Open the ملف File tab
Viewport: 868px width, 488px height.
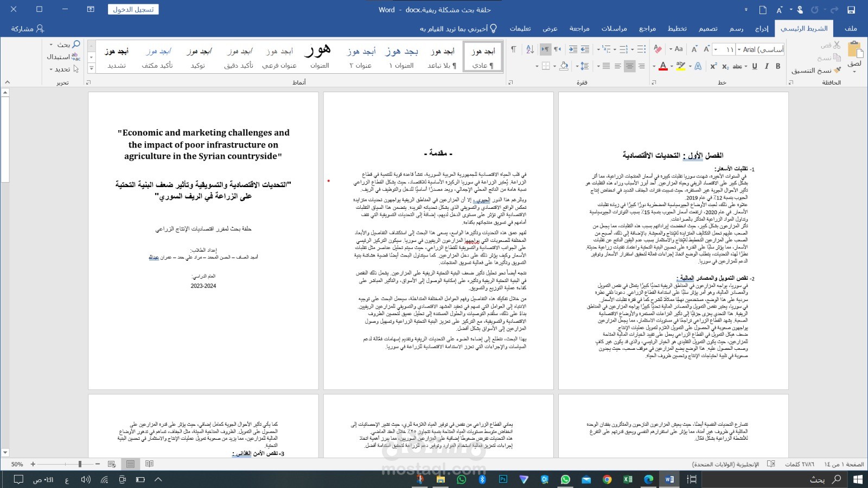(x=851, y=28)
